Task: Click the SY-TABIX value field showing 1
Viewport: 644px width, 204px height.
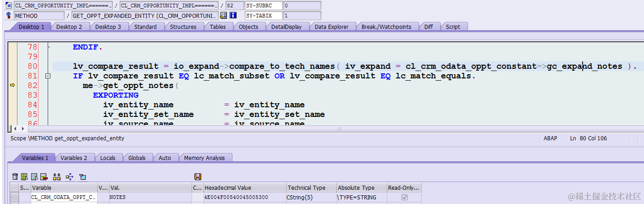Action: coord(302,16)
